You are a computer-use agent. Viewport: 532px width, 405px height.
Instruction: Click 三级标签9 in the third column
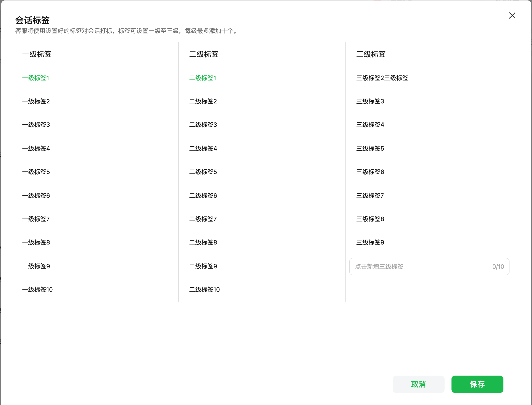[370, 242]
